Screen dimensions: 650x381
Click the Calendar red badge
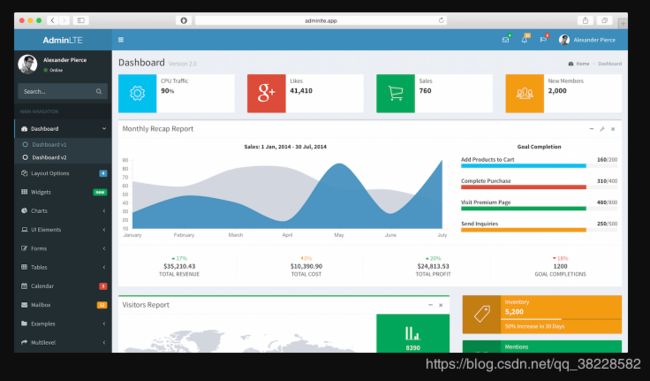click(103, 286)
